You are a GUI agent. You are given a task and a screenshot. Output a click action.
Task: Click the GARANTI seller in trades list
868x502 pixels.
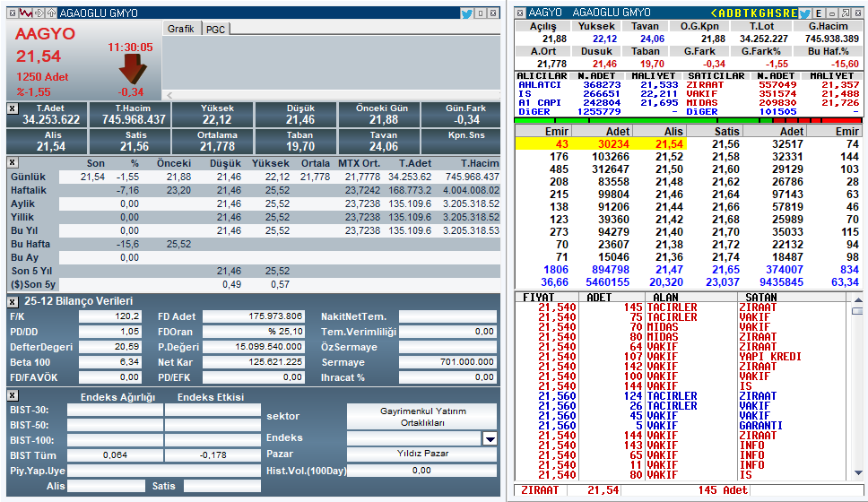point(760,426)
